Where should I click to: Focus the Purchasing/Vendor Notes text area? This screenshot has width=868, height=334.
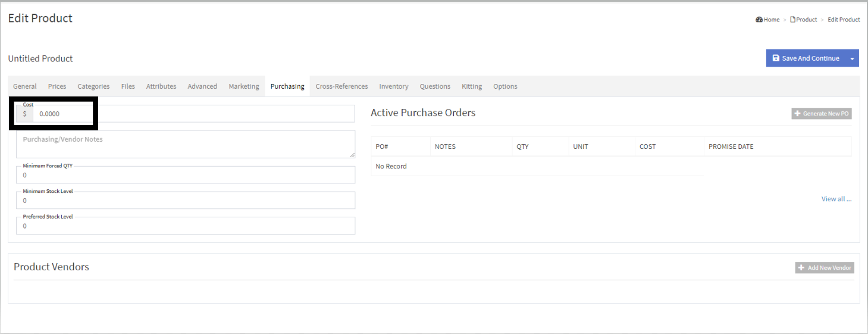pyautogui.click(x=185, y=144)
